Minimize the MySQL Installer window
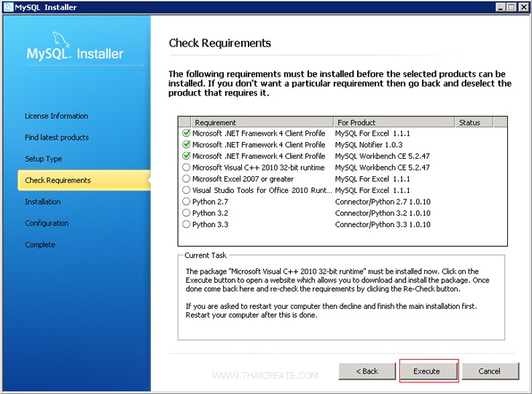The height and width of the screenshot is (394, 532). coord(500,7)
